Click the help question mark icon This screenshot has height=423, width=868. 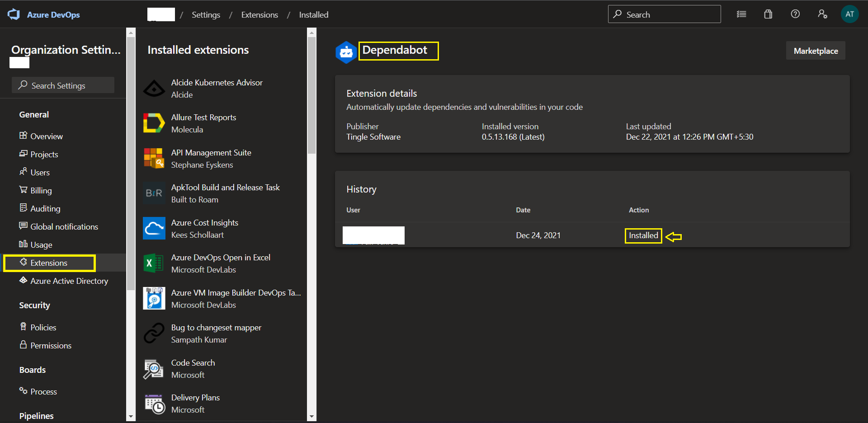pyautogui.click(x=795, y=14)
